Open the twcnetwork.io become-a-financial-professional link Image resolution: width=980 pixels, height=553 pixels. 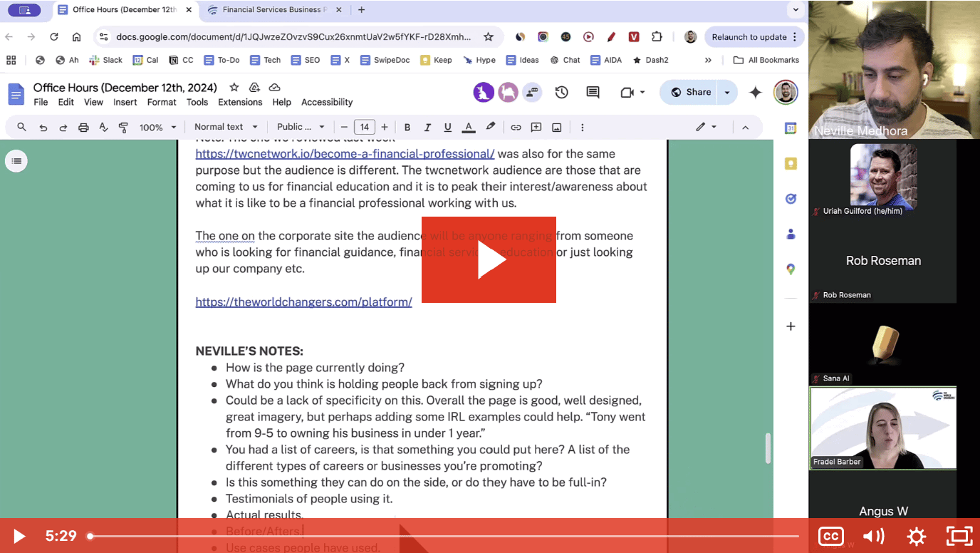coord(345,154)
